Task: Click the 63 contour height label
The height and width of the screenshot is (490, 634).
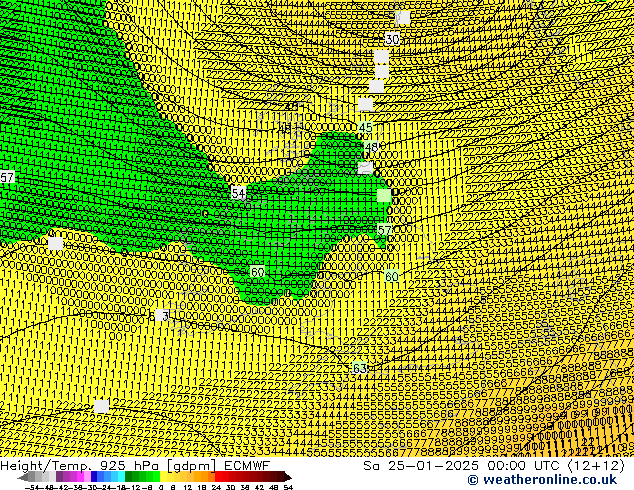Action: click(x=360, y=369)
